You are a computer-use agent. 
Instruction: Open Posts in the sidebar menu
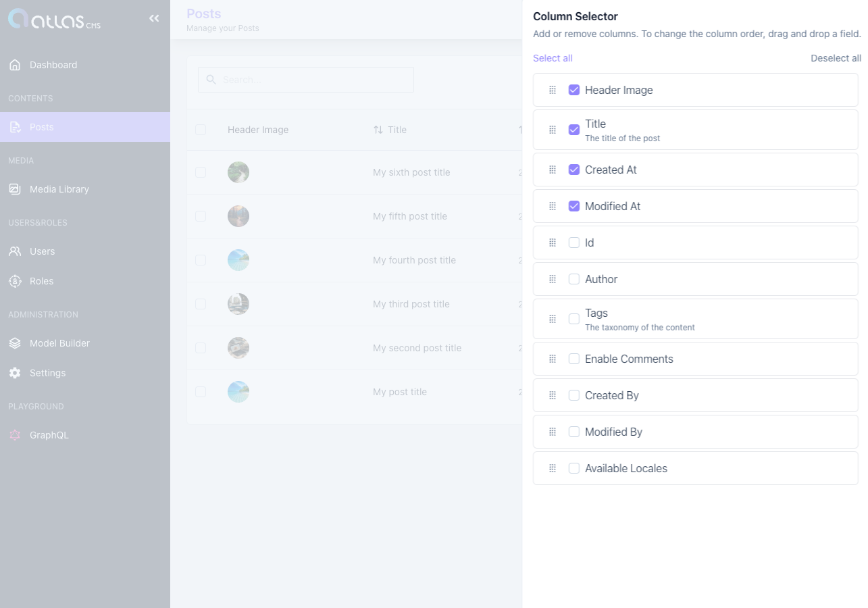42,127
